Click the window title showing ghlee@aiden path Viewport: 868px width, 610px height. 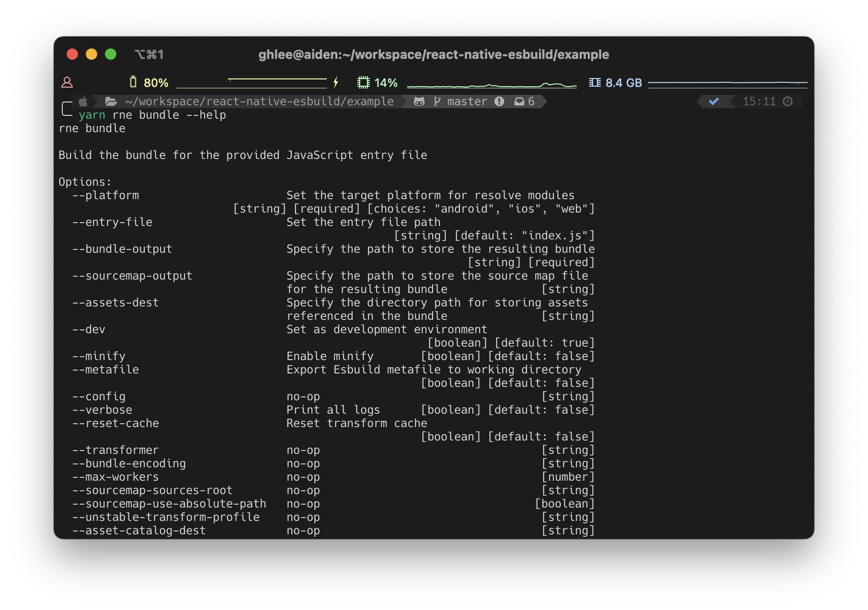434,54
